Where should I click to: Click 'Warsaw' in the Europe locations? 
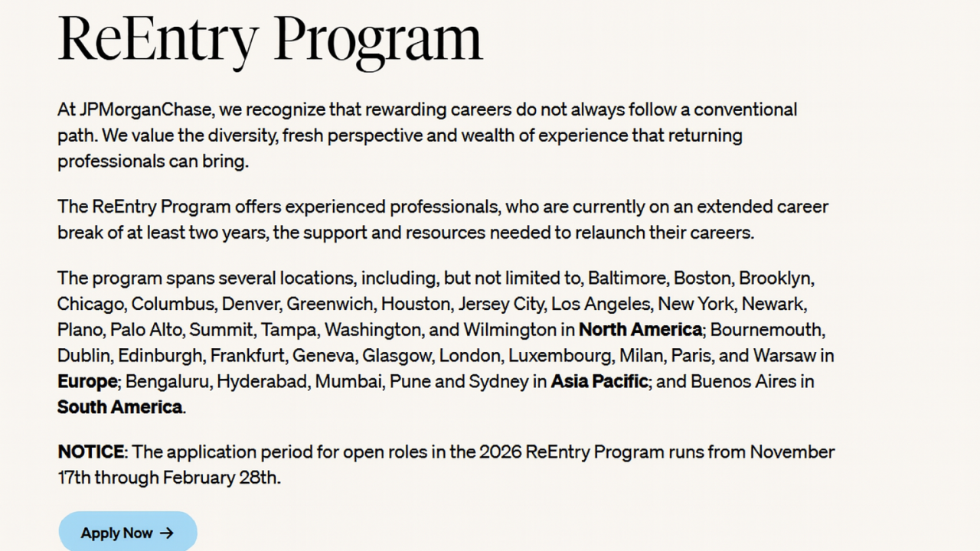[783, 356]
